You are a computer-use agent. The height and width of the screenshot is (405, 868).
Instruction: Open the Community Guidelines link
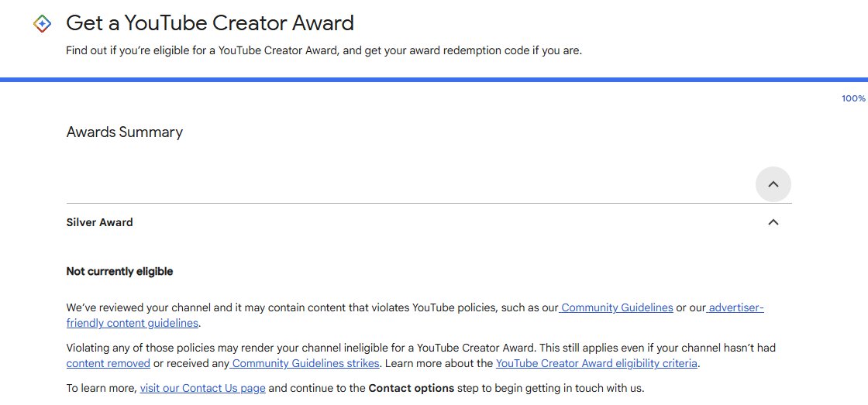616,307
